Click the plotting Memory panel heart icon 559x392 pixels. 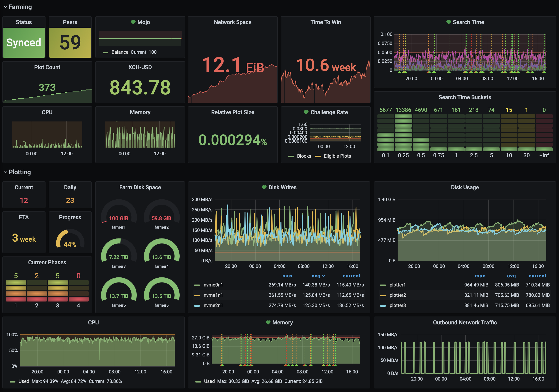[268, 322]
